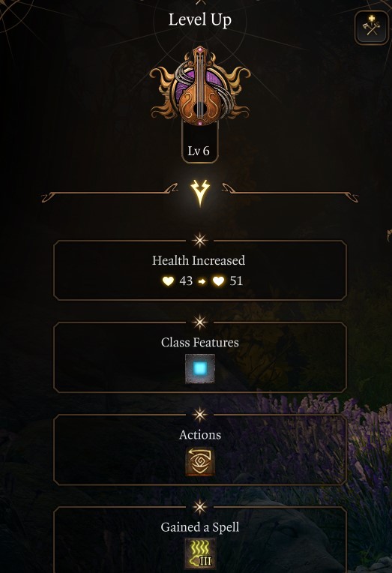Select the glowing blue square class feature icon
Image resolution: width=392 pixels, height=573 pixels.
point(200,369)
